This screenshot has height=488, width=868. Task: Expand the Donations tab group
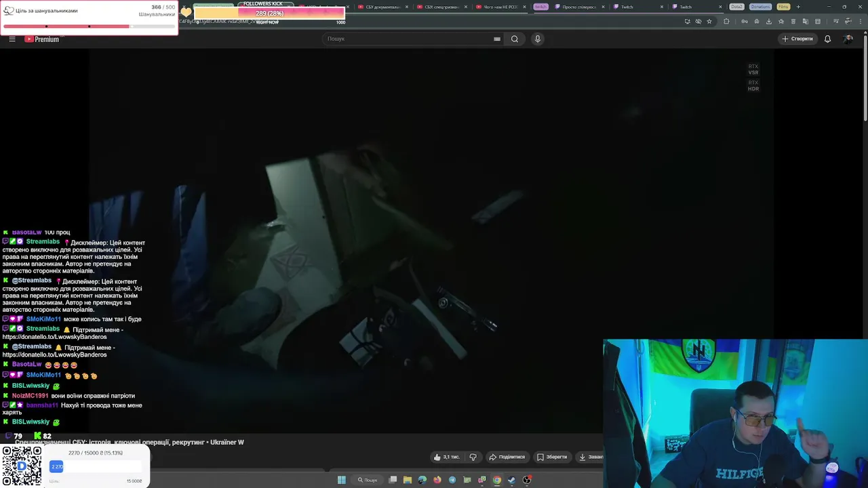tap(760, 7)
